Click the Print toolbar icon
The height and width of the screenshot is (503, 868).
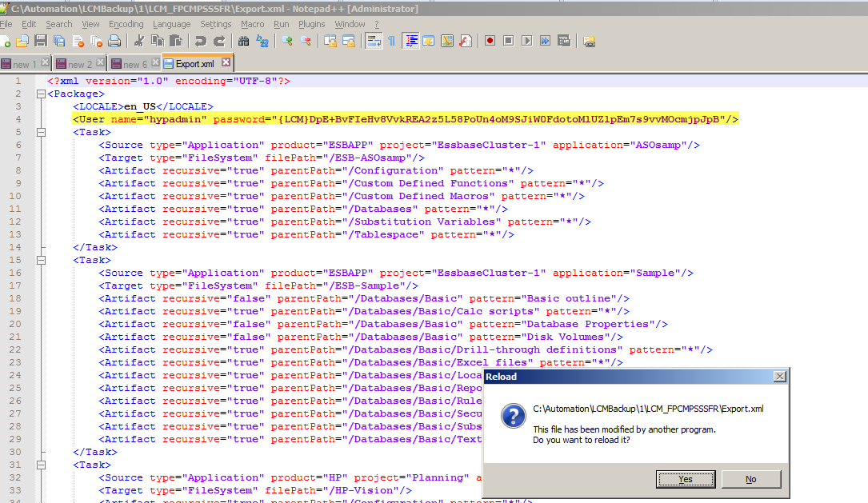point(114,42)
